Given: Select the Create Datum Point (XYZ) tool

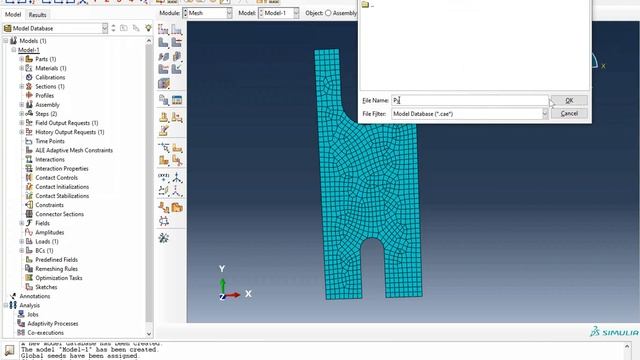Looking at the screenshot, I should (x=164, y=177).
